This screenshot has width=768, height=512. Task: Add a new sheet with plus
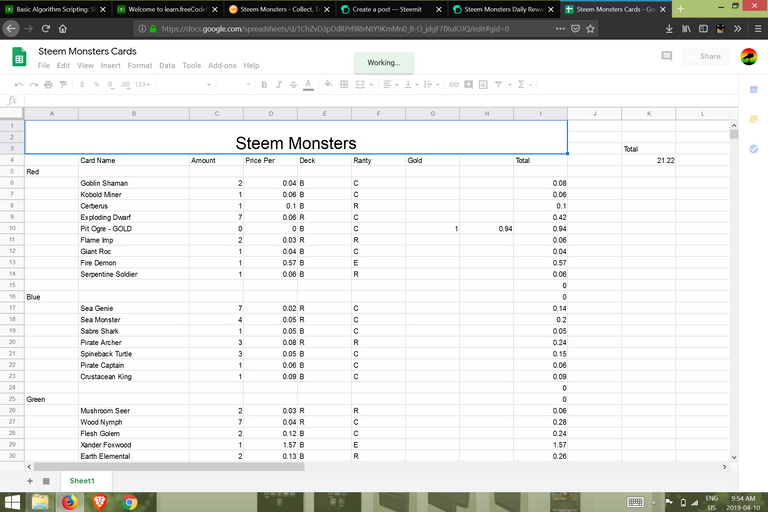click(30, 481)
